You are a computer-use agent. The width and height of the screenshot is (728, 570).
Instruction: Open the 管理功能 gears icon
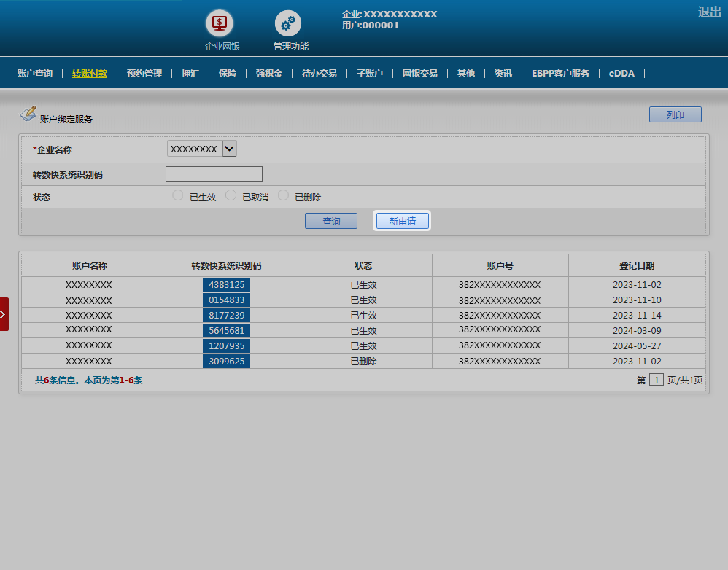pyautogui.click(x=288, y=23)
